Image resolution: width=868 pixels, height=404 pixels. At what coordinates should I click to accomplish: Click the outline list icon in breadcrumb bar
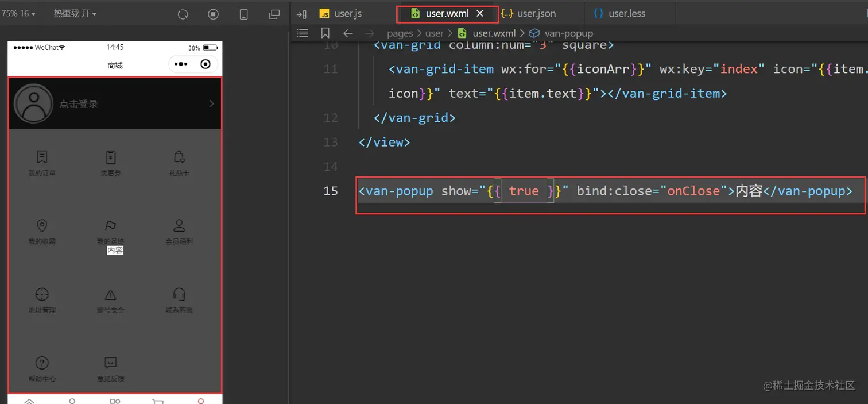pos(303,33)
